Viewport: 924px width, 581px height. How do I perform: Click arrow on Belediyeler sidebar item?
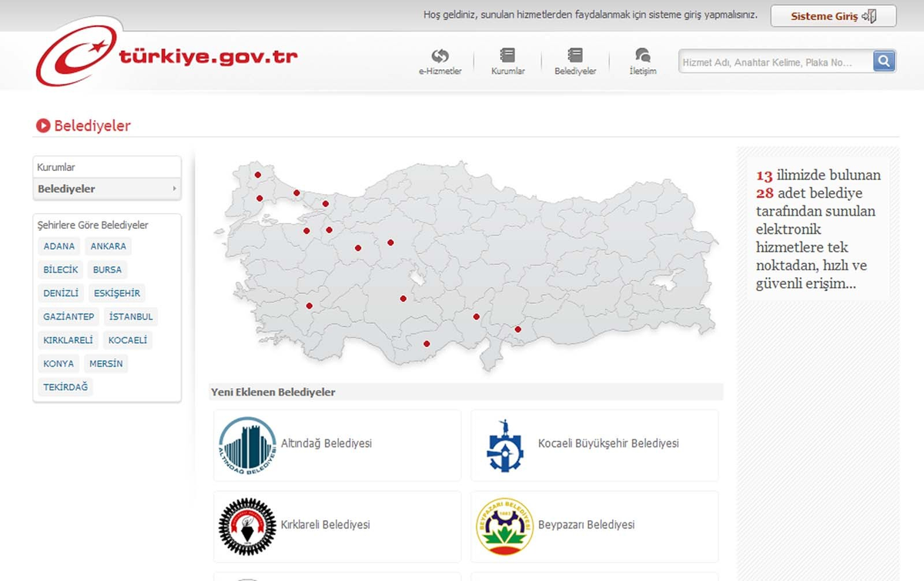[174, 189]
